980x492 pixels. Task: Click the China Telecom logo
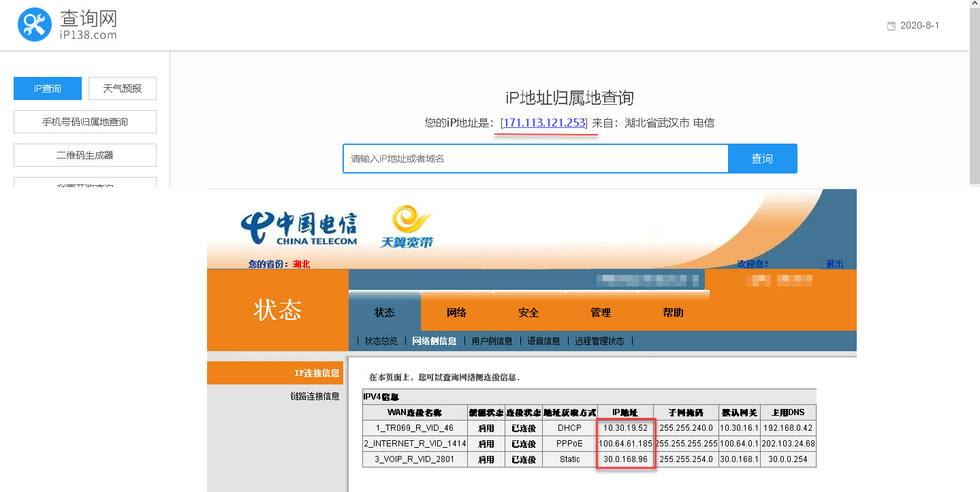pyautogui.click(x=298, y=228)
